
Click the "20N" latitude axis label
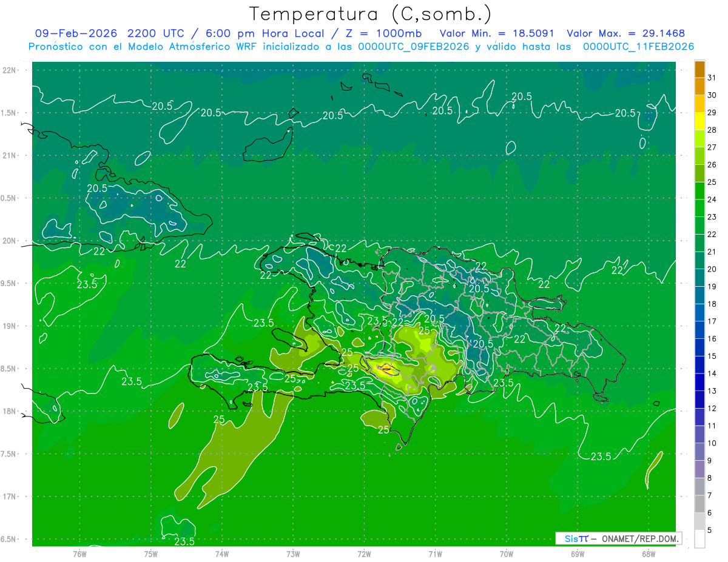tap(10, 241)
